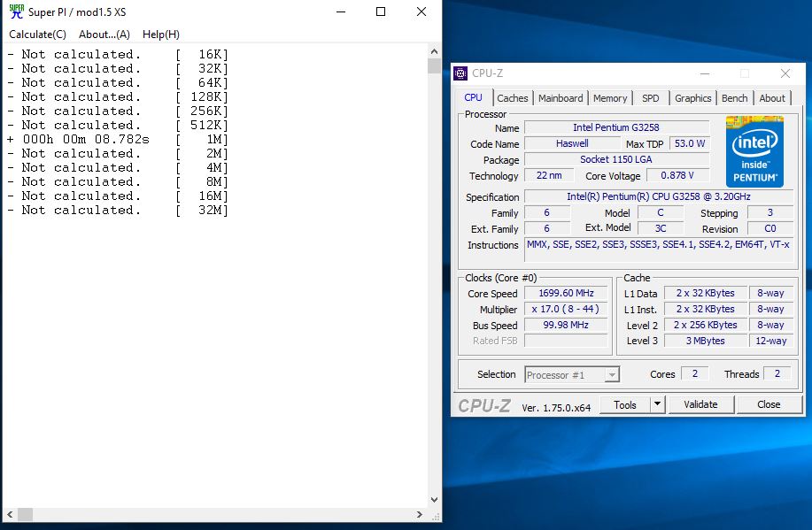This screenshot has height=530, width=812.
Task: Click the Tools button in CPU-Z
Action: coord(624,404)
